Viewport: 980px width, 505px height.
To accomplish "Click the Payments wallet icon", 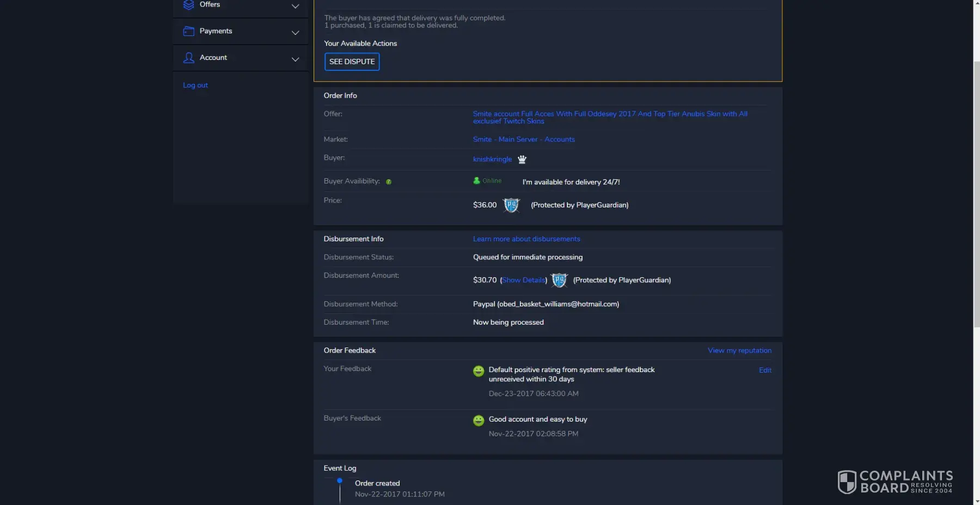I will (x=188, y=31).
